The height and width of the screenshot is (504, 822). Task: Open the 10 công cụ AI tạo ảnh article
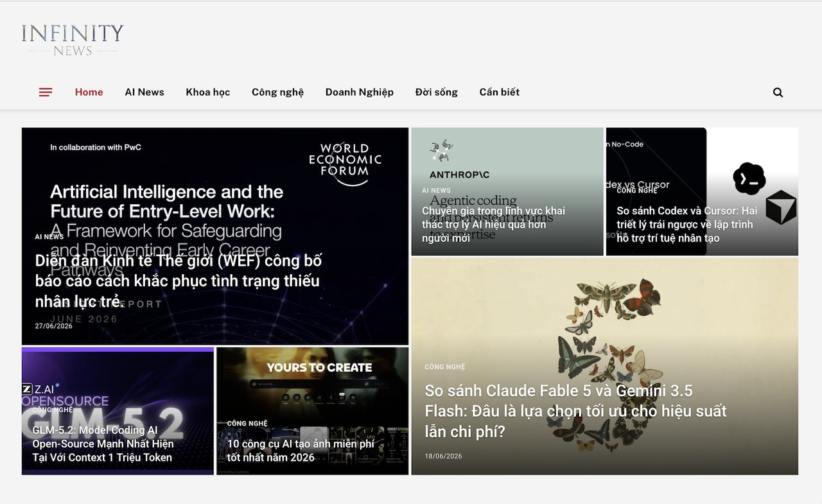click(x=301, y=450)
